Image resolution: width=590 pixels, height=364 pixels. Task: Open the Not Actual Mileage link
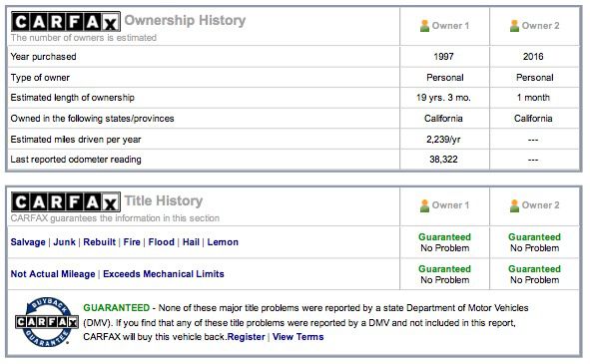click(x=53, y=274)
